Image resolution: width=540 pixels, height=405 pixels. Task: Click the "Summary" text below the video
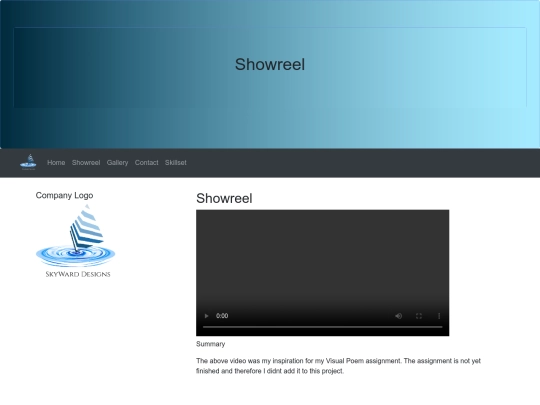210,344
